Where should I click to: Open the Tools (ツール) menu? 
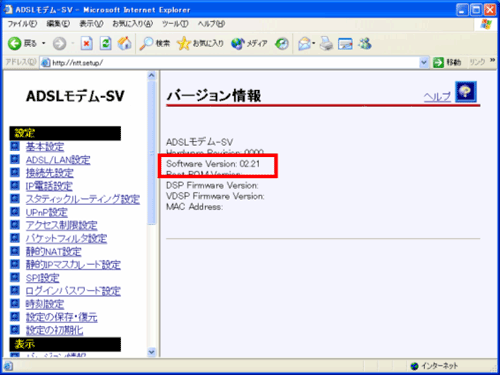point(175,24)
